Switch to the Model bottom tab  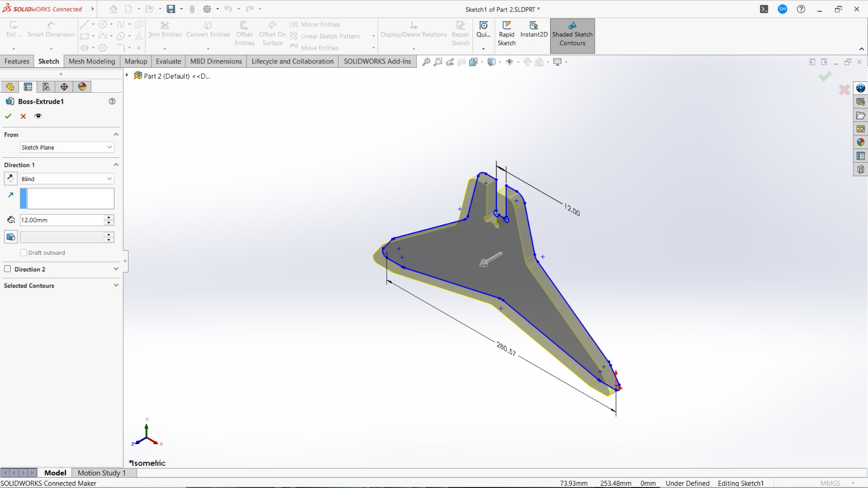tap(55, 473)
